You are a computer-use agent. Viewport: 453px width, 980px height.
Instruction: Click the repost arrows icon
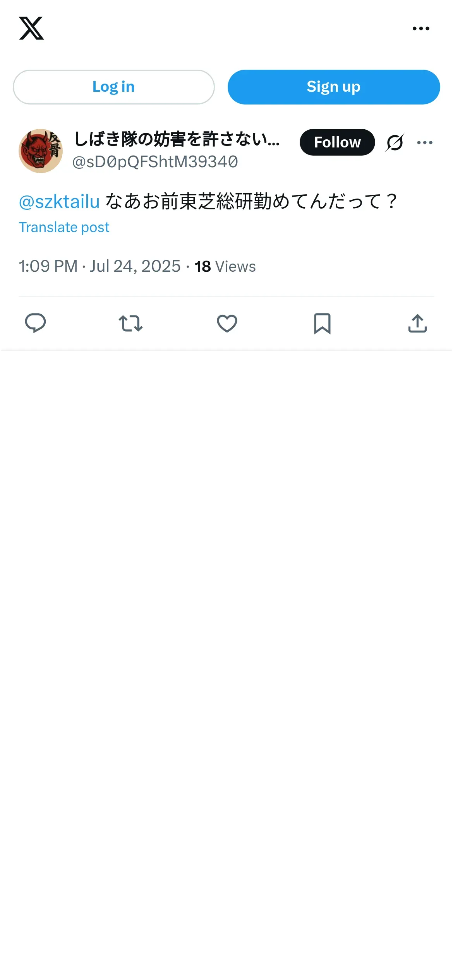(130, 323)
